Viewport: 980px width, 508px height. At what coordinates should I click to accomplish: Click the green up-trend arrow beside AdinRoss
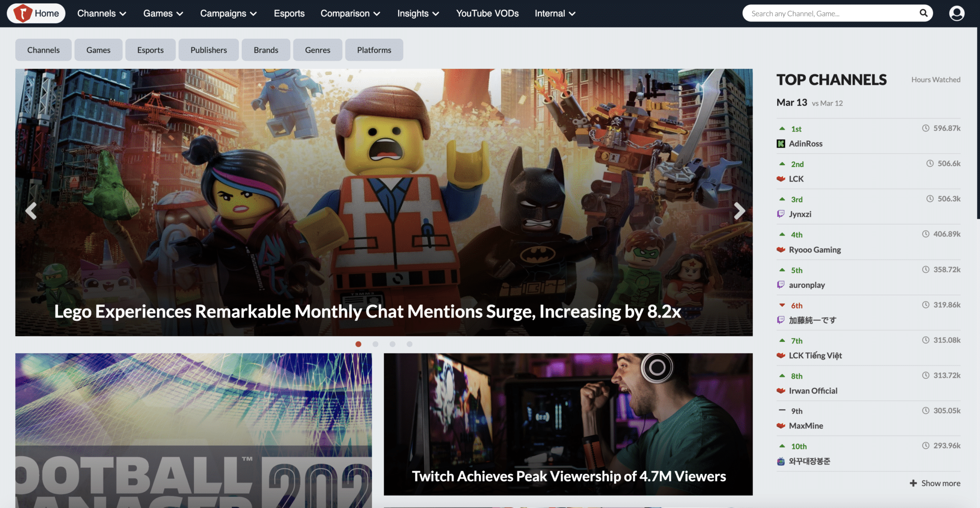pyautogui.click(x=782, y=128)
